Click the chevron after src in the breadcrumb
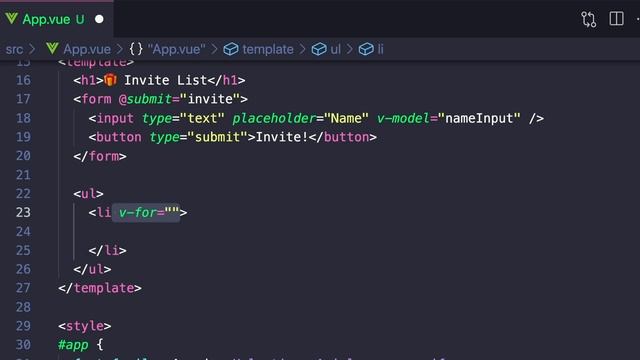Viewport: 640px width, 360px height. [33, 49]
